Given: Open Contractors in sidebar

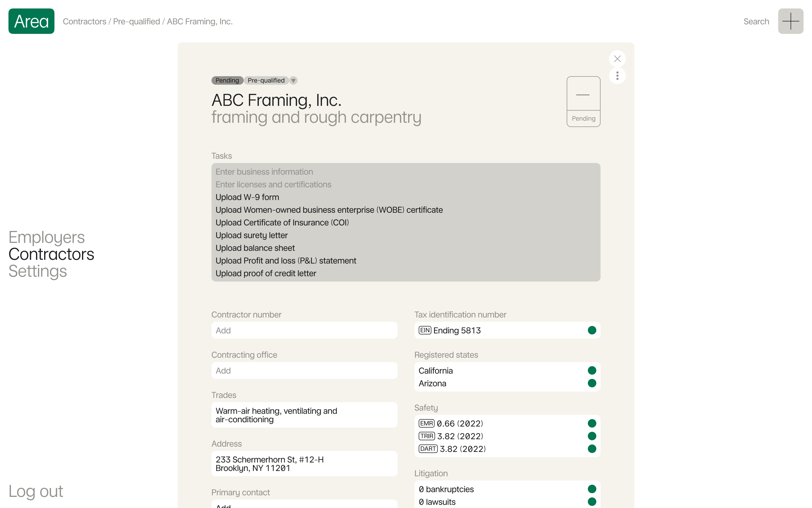Looking at the screenshot, I should tap(51, 254).
